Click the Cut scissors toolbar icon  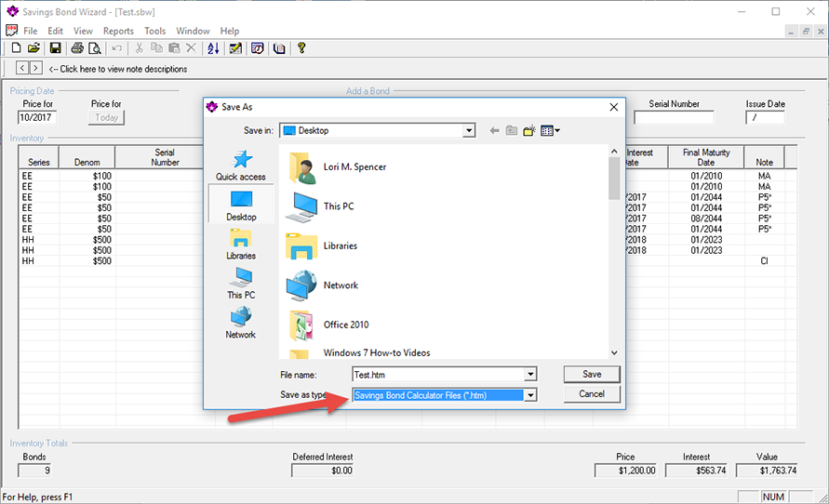coord(139,48)
